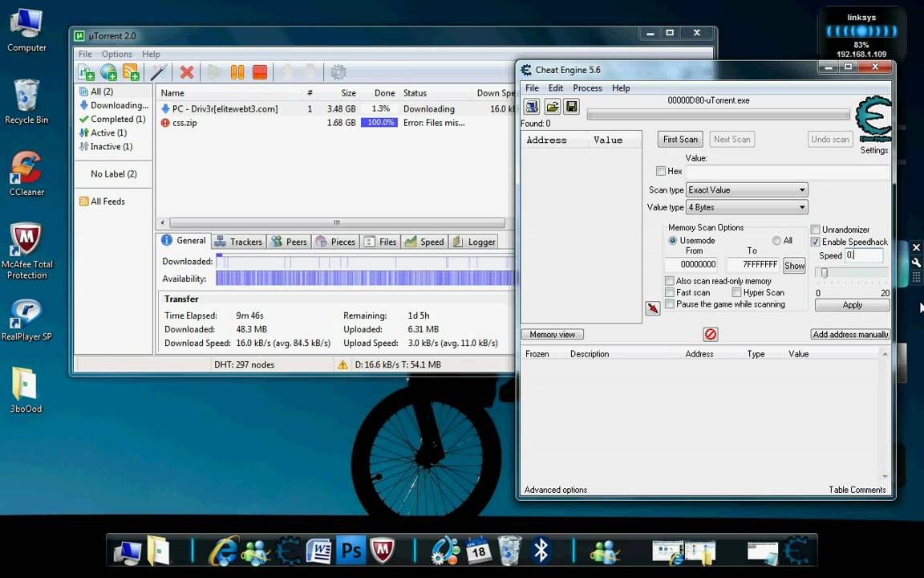
Task: Open uTorrent Options menu
Action: point(116,54)
